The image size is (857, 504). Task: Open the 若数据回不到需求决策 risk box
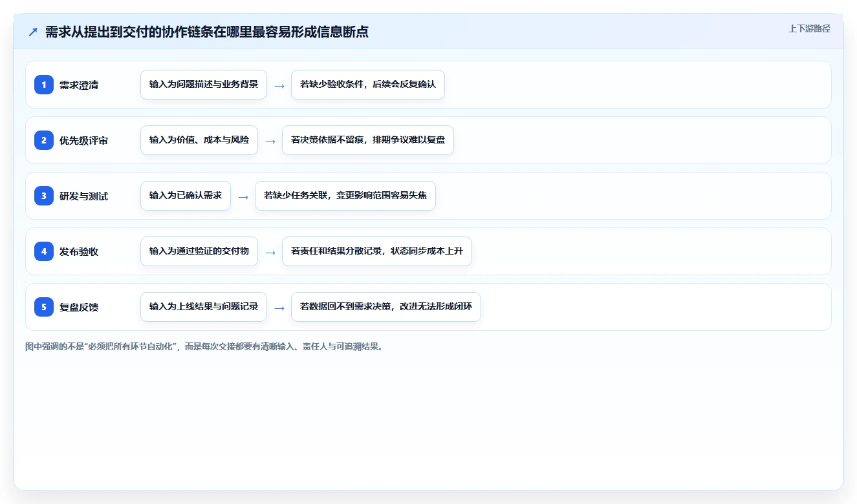pyautogui.click(x=386, y=307)
